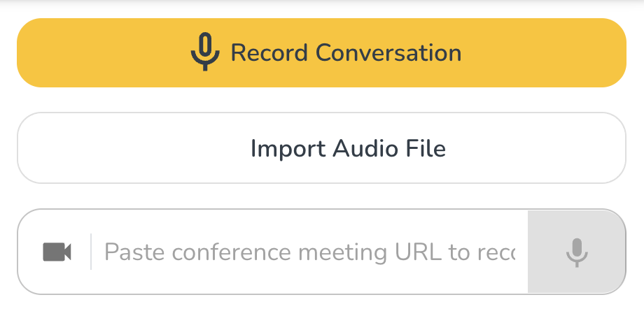This screenshot has width=644, height=309.
Task: Click the 'Import Audio File' label text
Action: coord(348,148)
